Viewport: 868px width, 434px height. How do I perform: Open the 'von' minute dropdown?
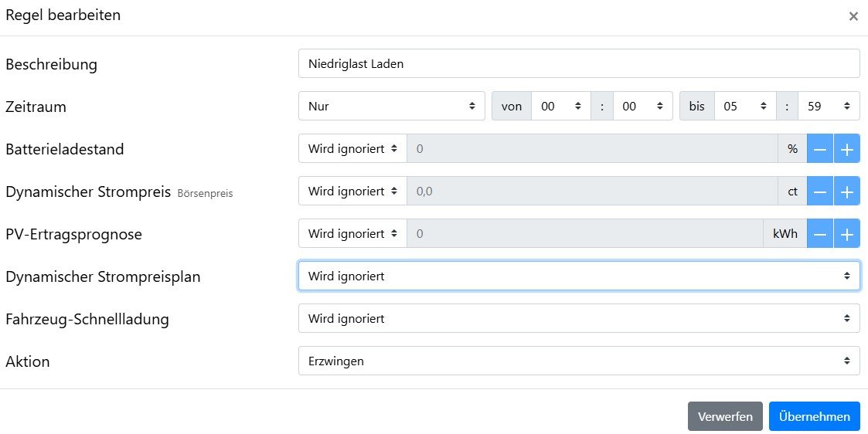click(642, 107)
